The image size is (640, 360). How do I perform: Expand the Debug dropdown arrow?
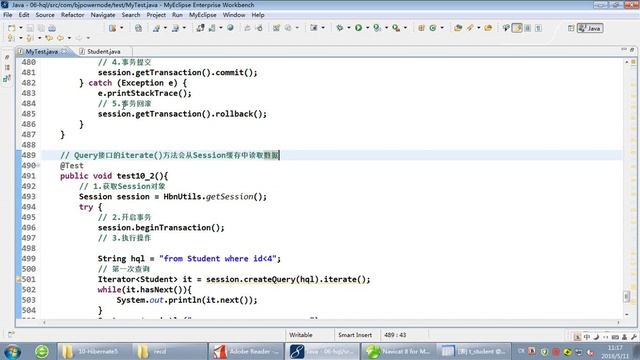(349, 28)
